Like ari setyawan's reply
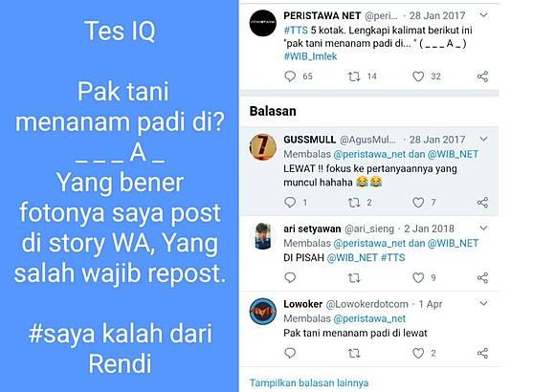Screen dimensions: 555x392 tap(418, 277)
